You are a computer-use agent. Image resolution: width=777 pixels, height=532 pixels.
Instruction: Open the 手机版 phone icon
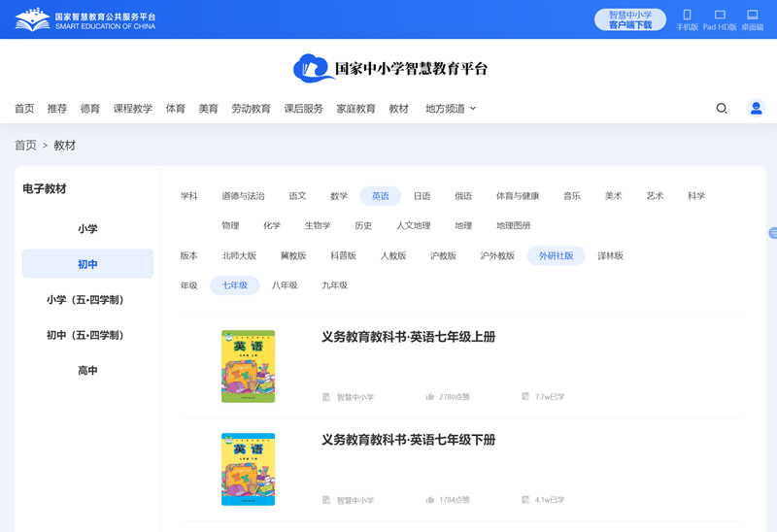687,15
